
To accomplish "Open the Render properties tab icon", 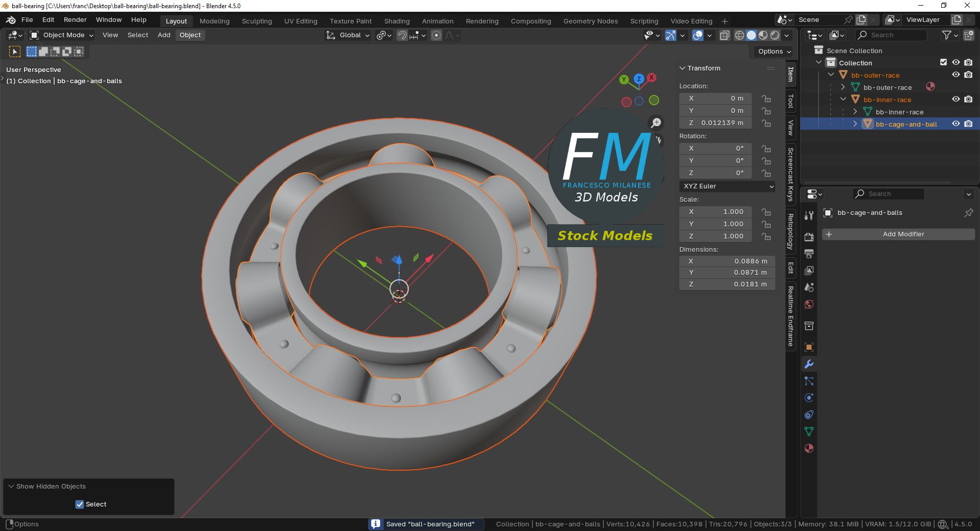I will pyautogui.click(x=809, y=237).
